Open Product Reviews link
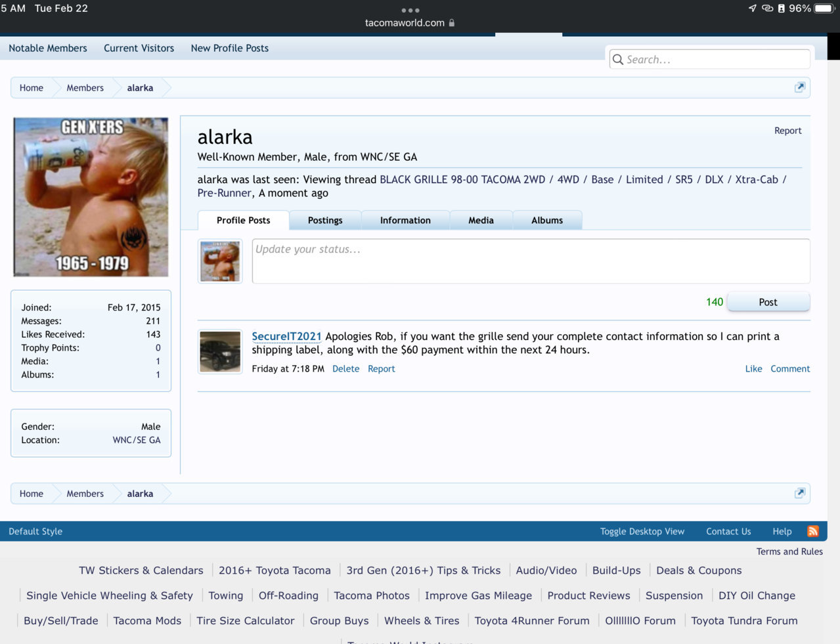The width and height of the screenshot is (840, 644). click(x=588, y=595)
